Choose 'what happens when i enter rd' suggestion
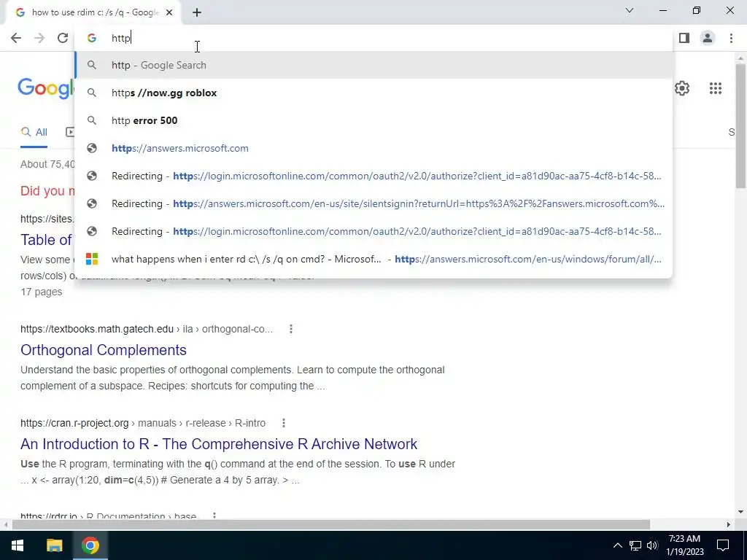This screenshot has height=560, width=747. tap(373, 259)
